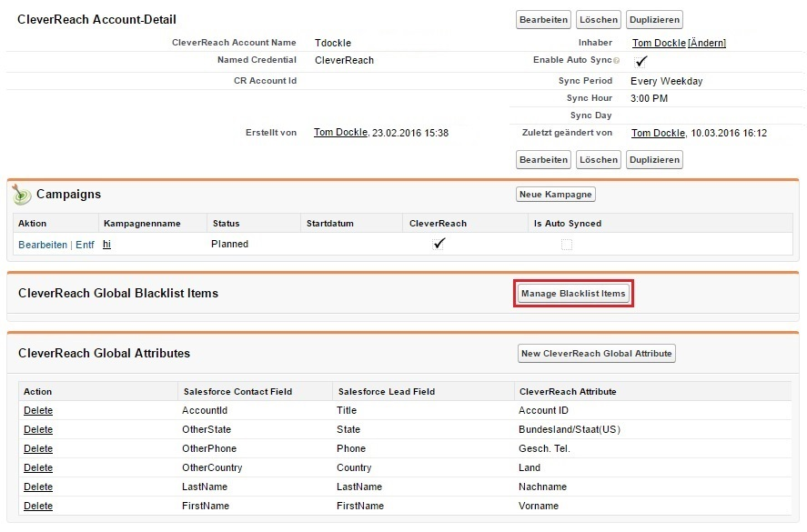The width and height of the screenshot is (807, 532).
Task: Click the lower Duplizieren button above Campaigns
Action: (655, 159)
